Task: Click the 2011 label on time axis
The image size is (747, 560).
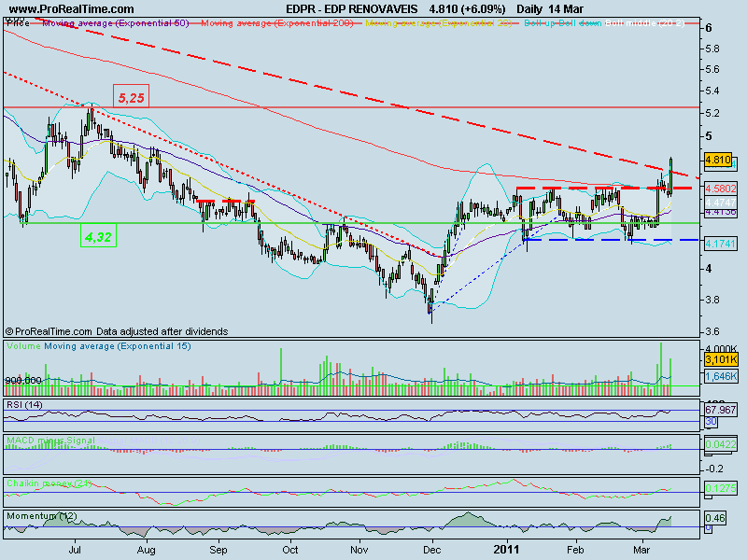Action: (506, 550)
